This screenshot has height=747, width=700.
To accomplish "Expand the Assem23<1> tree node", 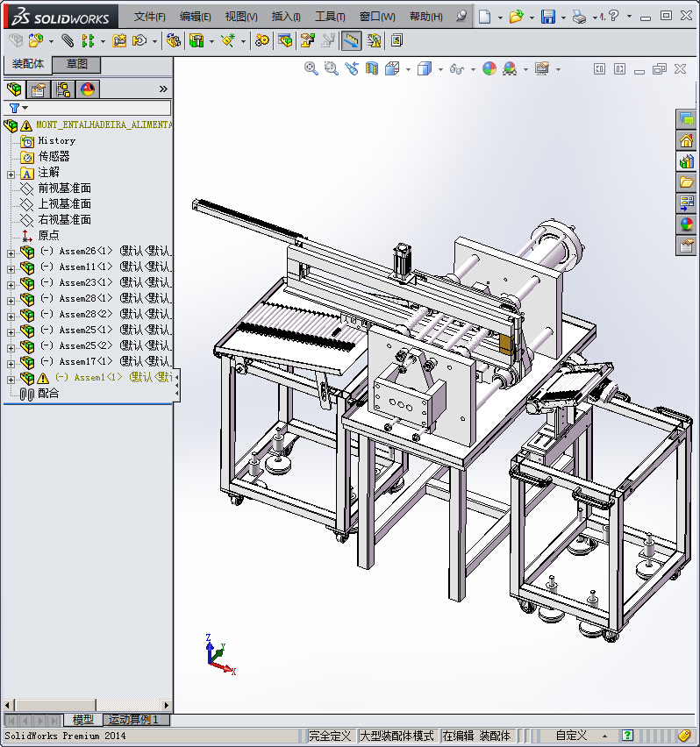I will click(x=11, y=285).
